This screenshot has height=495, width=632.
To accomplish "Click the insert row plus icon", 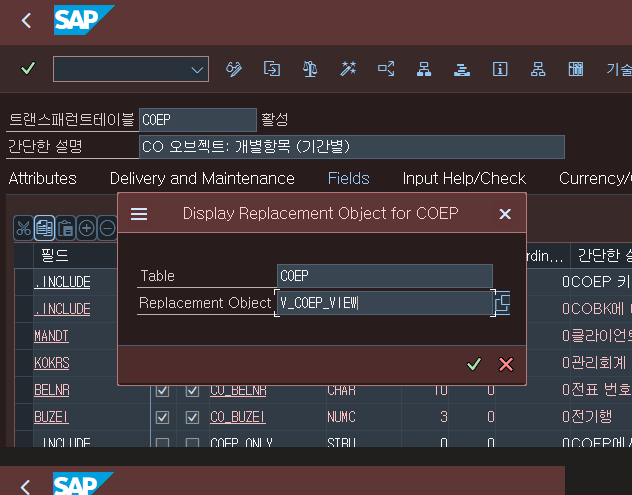I will 86,228.
